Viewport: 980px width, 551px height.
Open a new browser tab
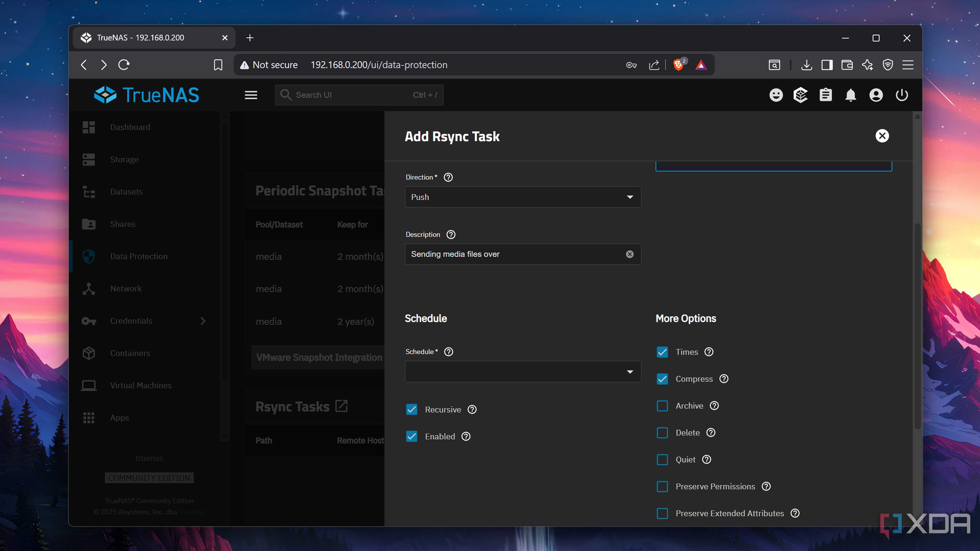(250, 38)
